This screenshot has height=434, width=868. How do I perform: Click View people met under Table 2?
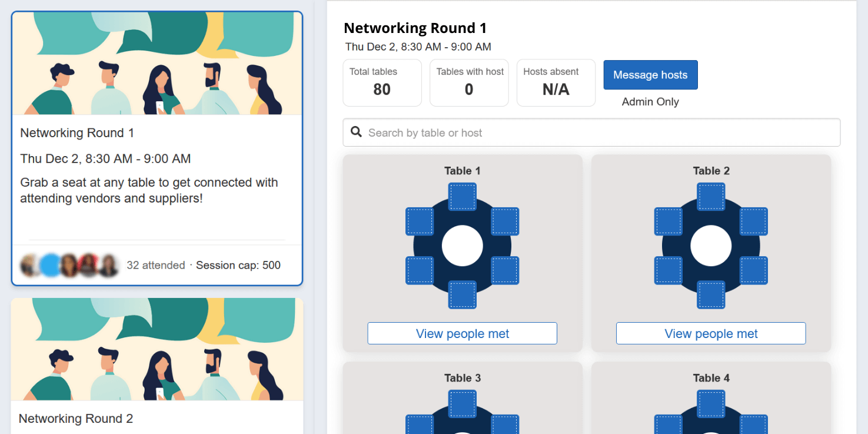pos(711,333)
